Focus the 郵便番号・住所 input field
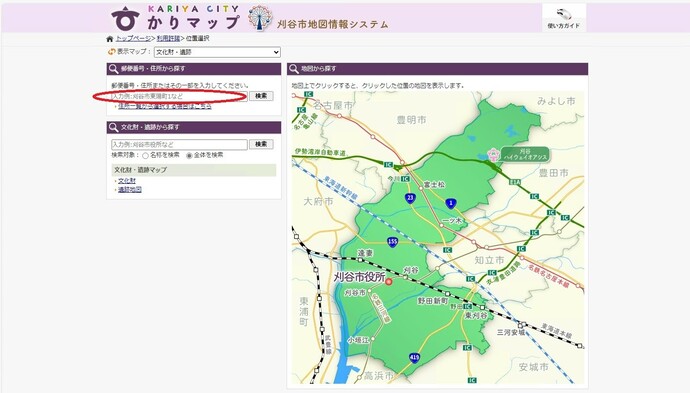 click(x=179, y=96)
